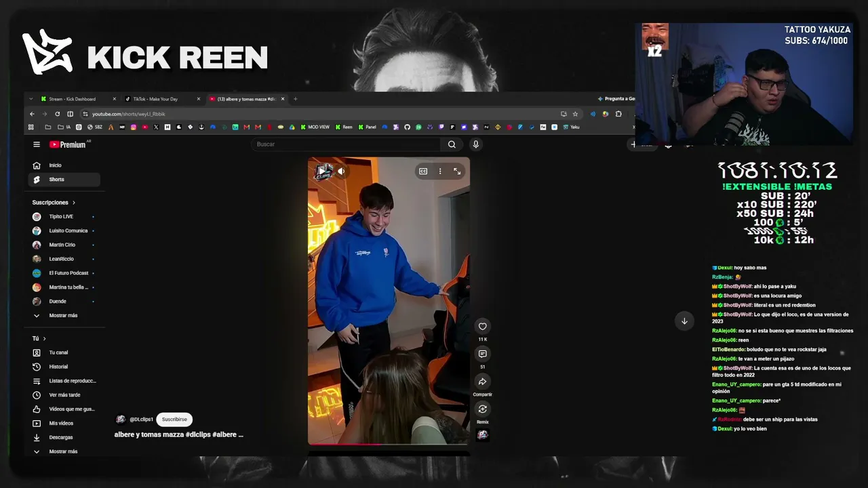Bookmark this page with the star
This screenshot has width=868, height=488.
575,114
